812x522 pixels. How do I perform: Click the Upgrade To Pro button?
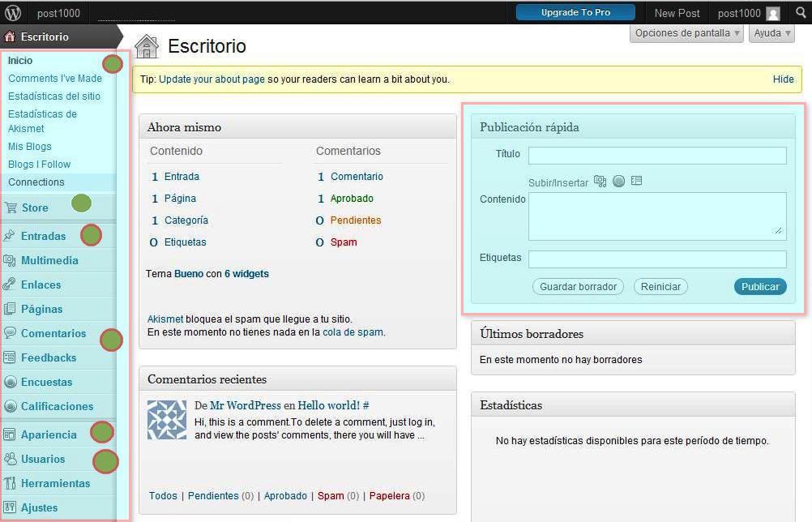[575, 13]
